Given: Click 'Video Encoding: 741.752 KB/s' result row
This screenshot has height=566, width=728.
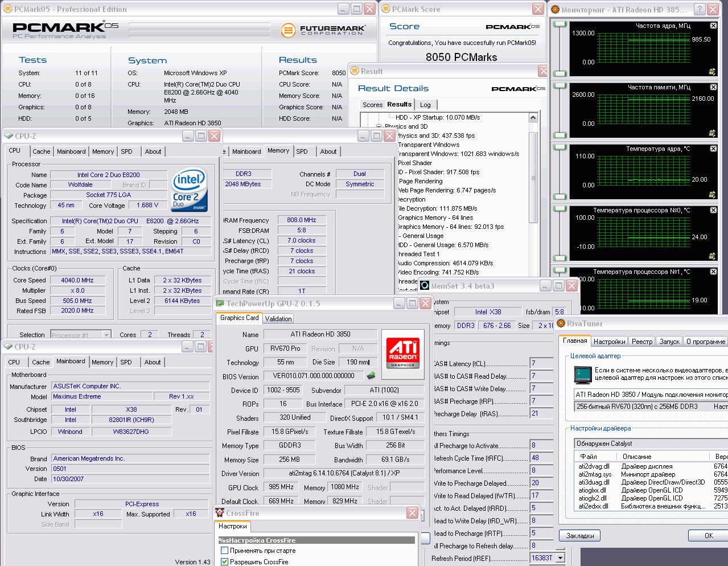Looking at the screenshot, I should click(x=438, y=272).
